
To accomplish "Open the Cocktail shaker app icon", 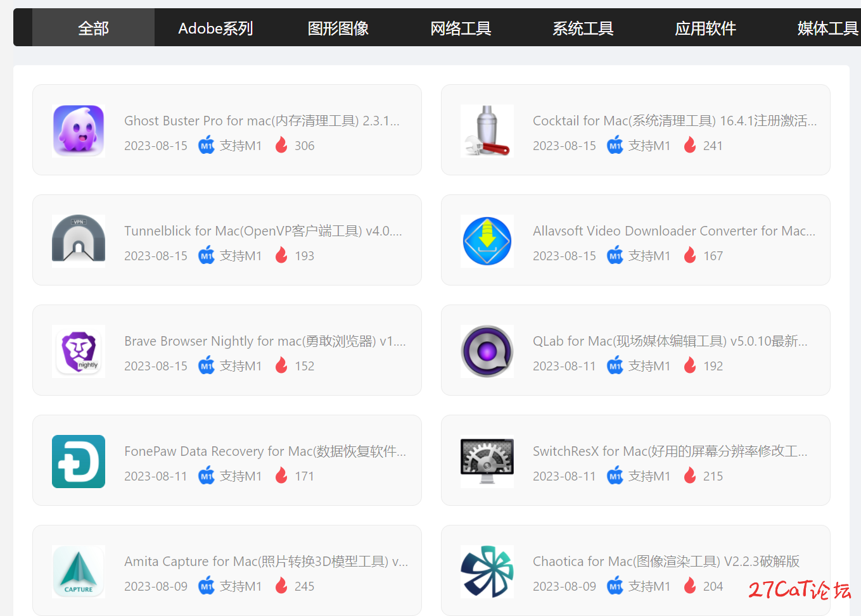I will pos(487,130).
